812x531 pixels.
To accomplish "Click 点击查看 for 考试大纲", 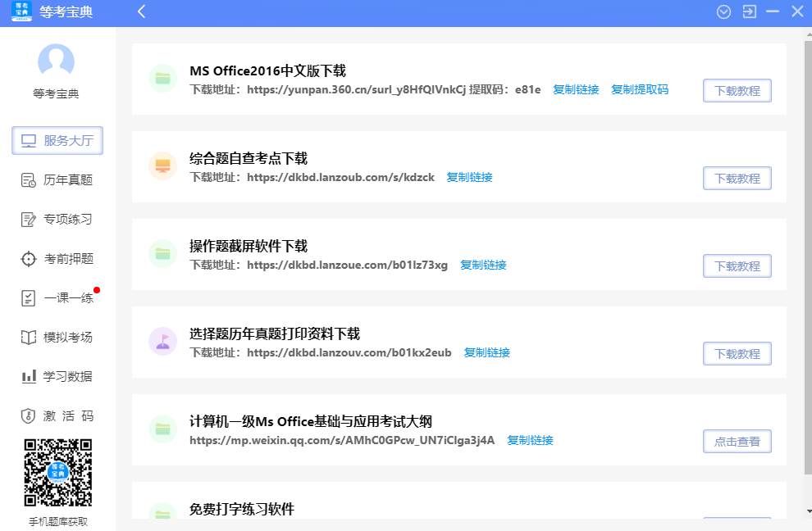I will pos(737,442).
